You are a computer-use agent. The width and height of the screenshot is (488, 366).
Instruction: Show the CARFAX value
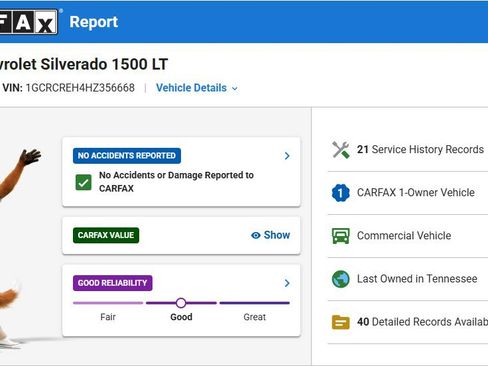tap(270, 235)
